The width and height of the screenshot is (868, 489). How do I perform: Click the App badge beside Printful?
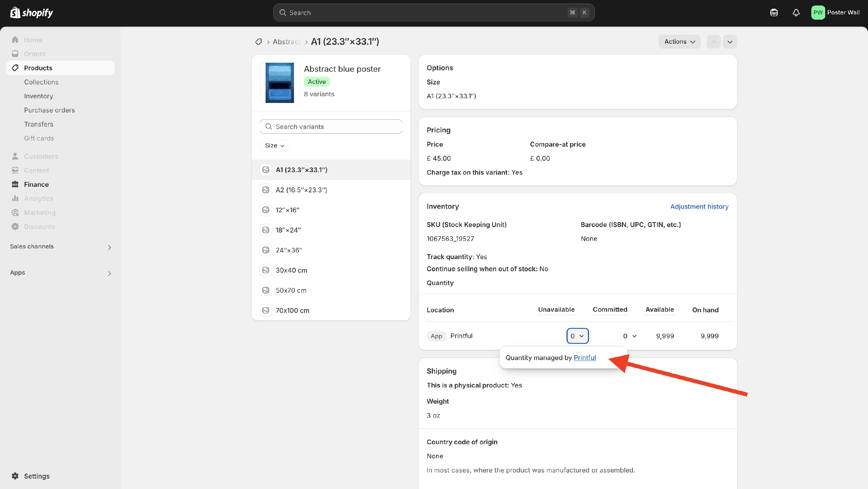click(x=436, y=336)
